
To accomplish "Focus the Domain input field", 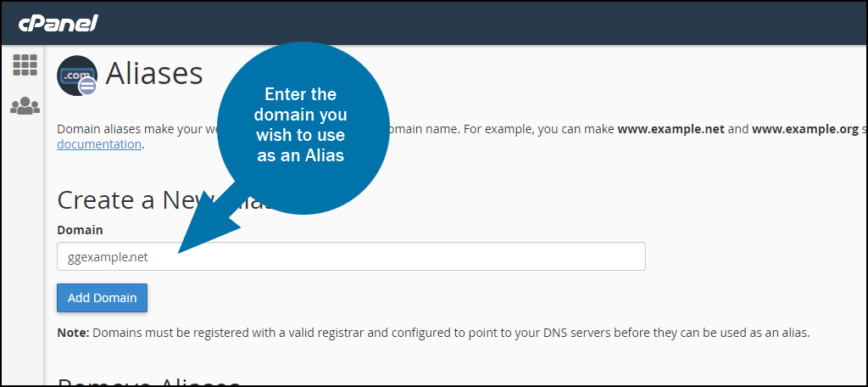I will [x=351, y=256].
